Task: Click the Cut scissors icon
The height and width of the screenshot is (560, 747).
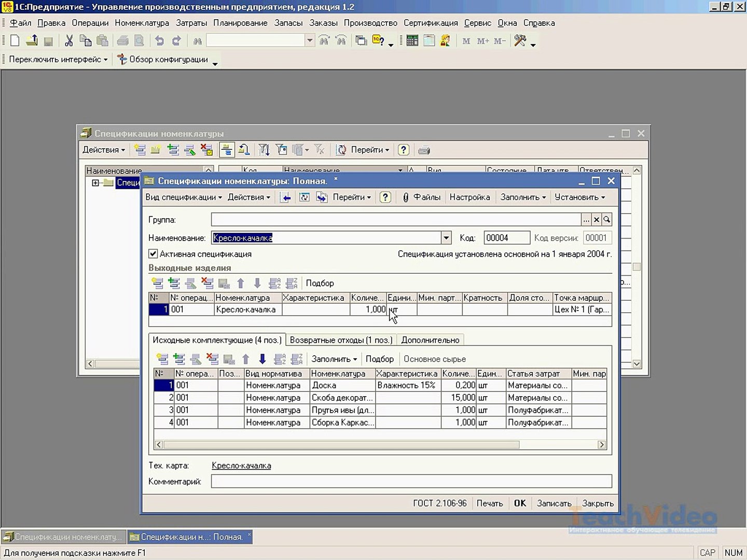Action: click(68, 40)
